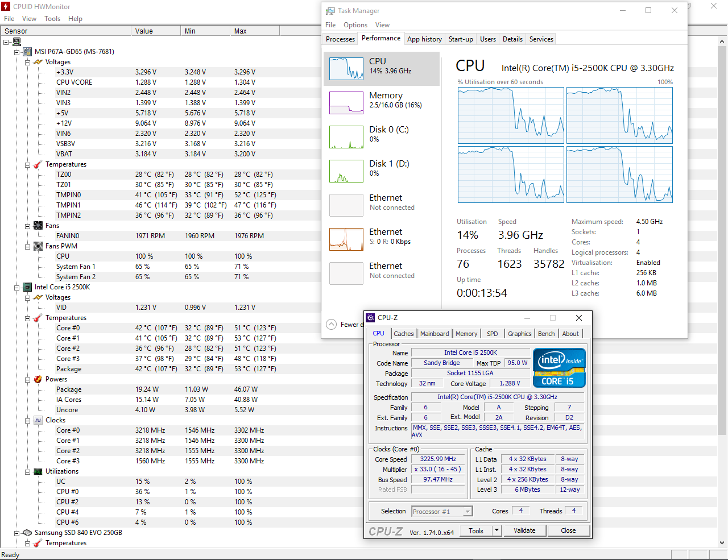This screenshot has width=728, height=560.
Task: Click the Sensor column header in HWMonitor
Action: pos(65,31)
